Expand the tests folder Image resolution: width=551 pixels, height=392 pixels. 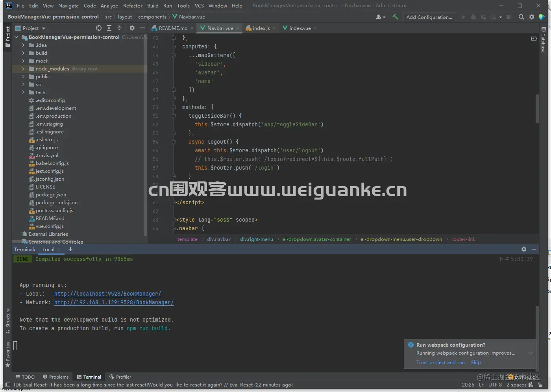coord(23,92)
